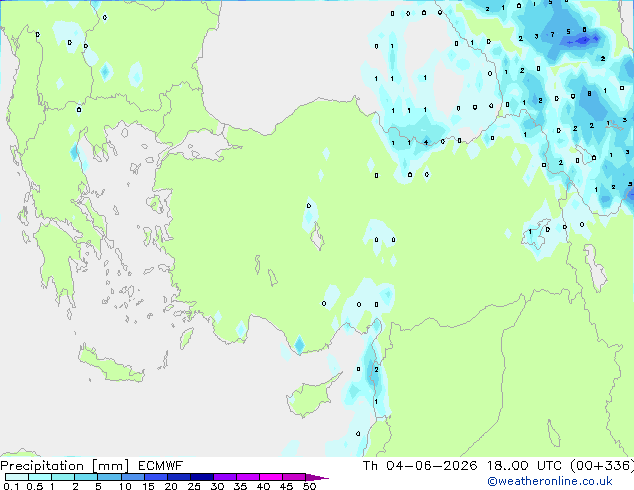Click the '0.1' legend scale value
This screenshot has height=490, width=634.
tap(11, 486)
